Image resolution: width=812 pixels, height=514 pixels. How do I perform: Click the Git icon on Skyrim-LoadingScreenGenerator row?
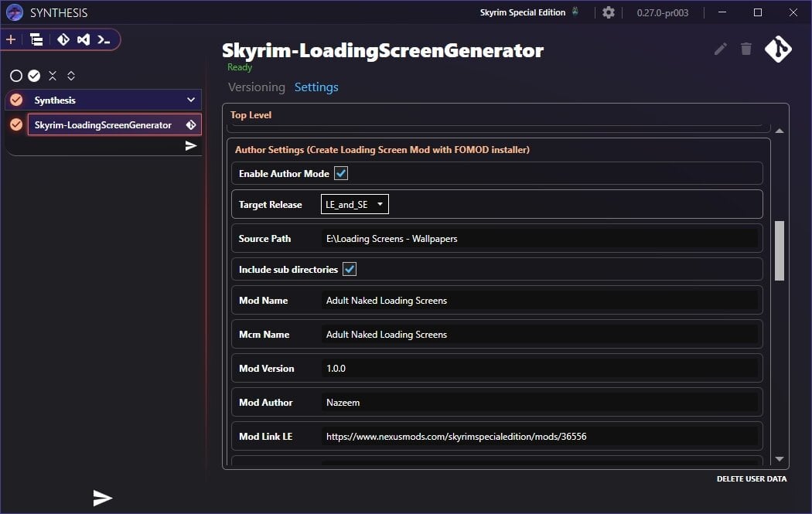(191, 124)
